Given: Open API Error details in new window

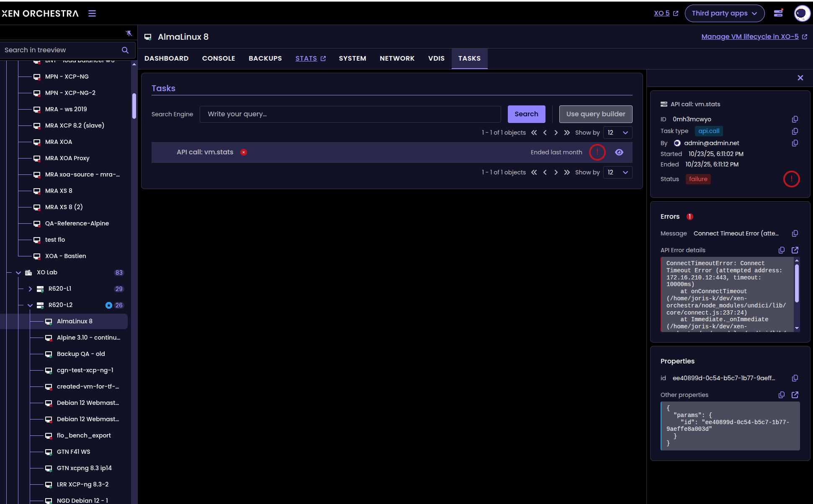Looking at the screenshot, I should point(795,250).
